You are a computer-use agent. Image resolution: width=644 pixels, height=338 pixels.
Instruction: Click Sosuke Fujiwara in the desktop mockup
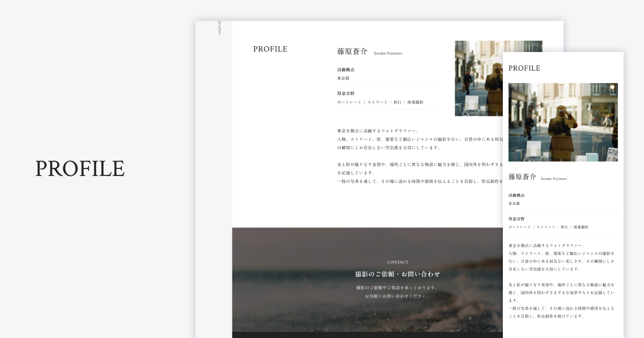[x=388, y=53]
